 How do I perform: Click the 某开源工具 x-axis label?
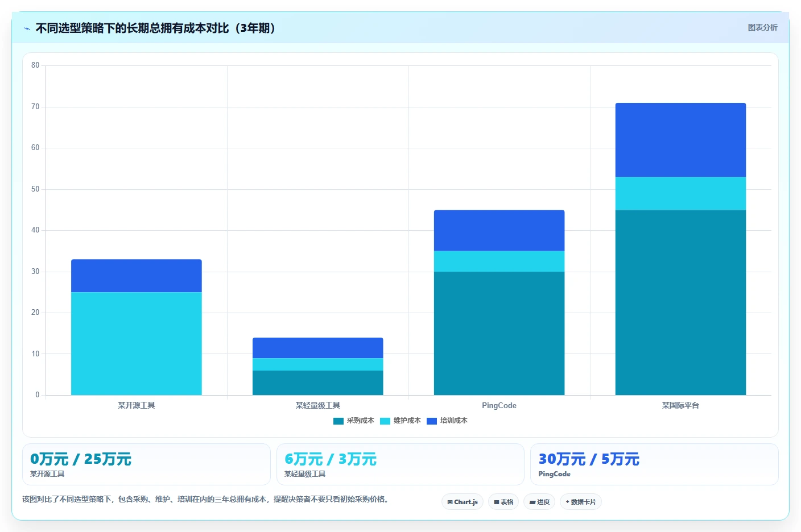[137, 406]
